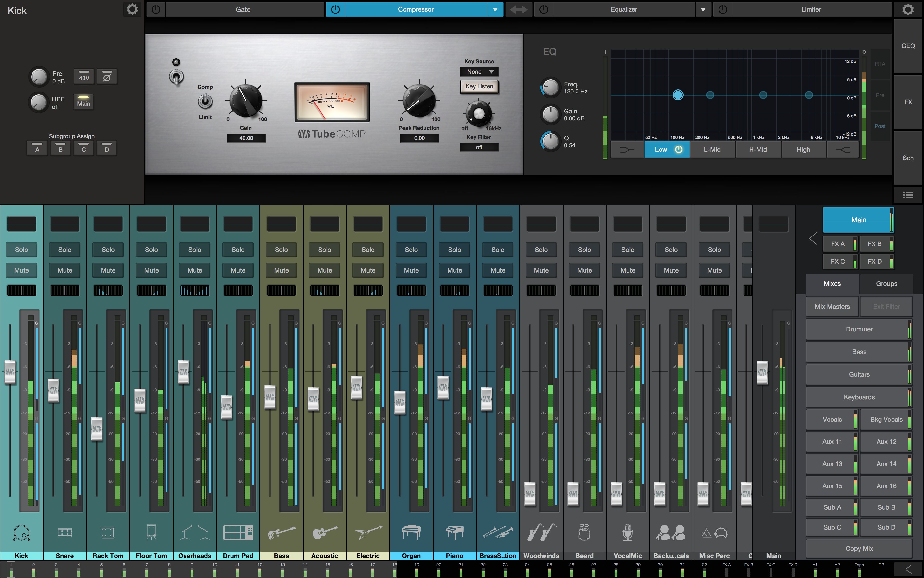Toggle the Limiter power button

point(723,10)
